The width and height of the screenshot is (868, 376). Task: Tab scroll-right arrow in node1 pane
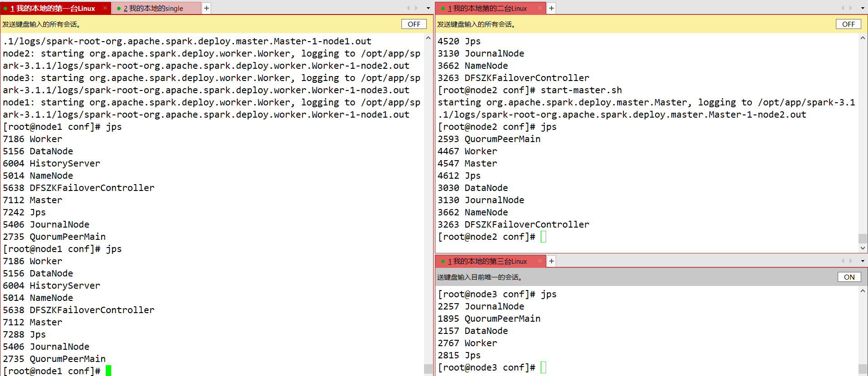[416, 8]
